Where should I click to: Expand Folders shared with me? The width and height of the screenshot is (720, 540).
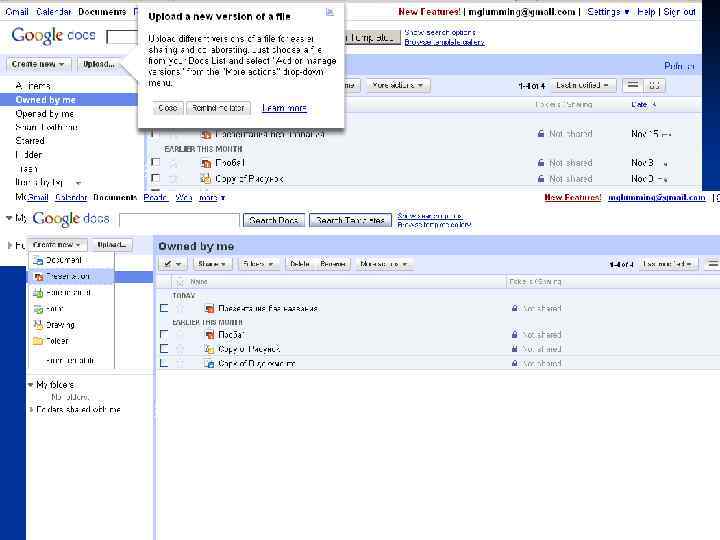31,409
